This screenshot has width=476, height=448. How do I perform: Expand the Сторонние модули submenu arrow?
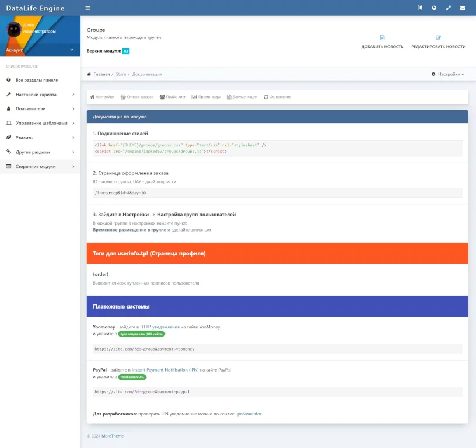tap(73, 167)
